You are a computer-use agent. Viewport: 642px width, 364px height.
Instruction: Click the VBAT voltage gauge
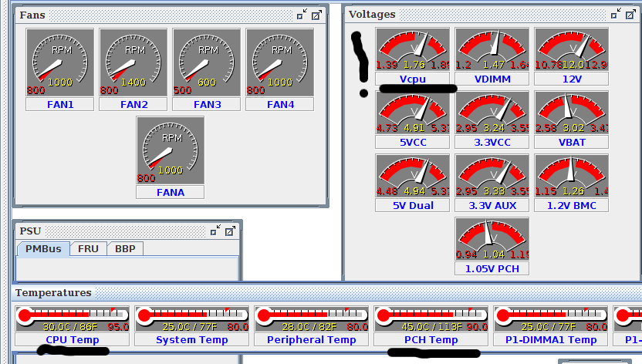coord(571,113)
